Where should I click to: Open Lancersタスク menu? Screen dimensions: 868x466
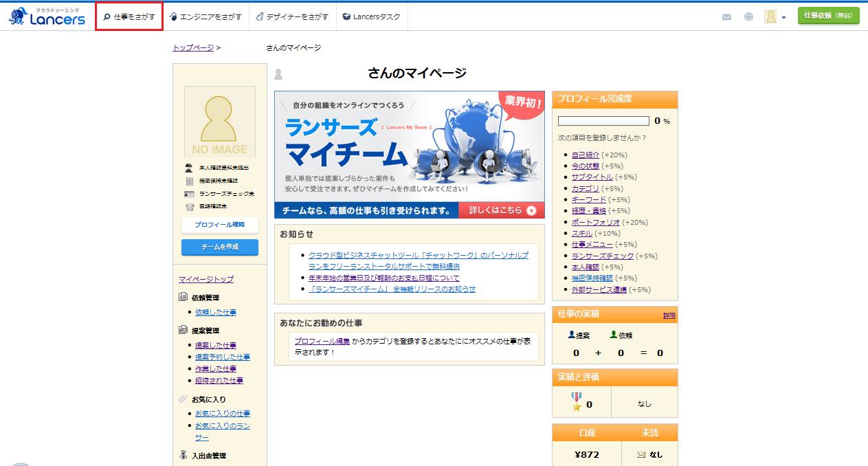point(372,16)
